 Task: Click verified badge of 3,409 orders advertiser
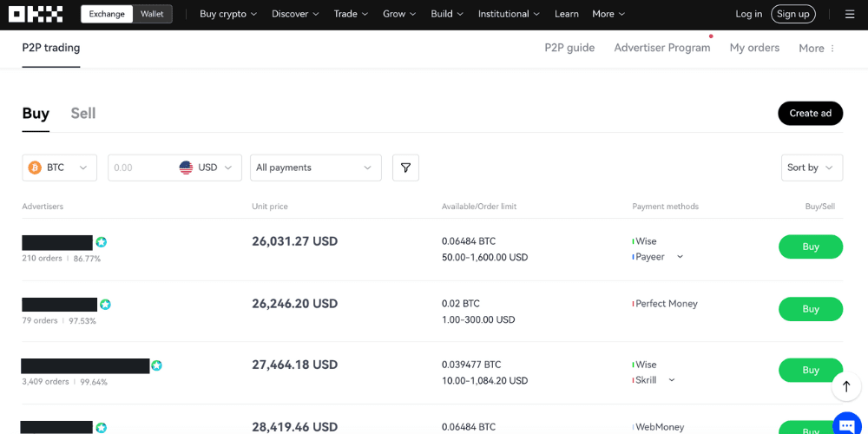(157, 365)
